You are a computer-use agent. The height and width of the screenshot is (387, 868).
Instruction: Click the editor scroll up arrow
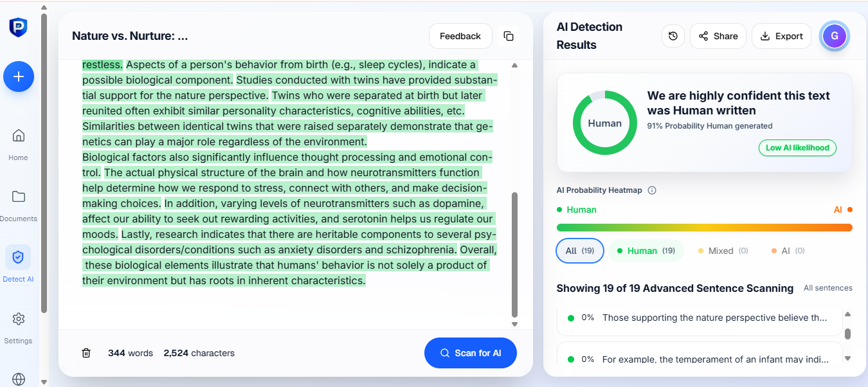[514, 65]
